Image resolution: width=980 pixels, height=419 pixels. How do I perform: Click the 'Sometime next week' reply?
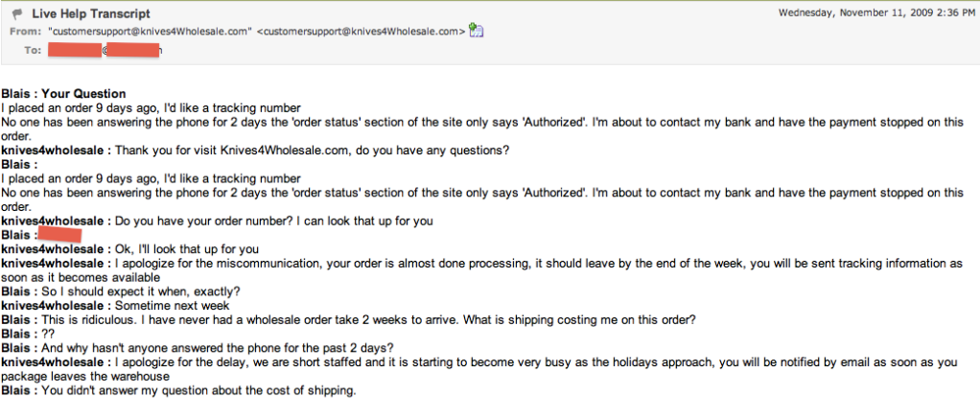pyautogui.click(x=116, y=306)
